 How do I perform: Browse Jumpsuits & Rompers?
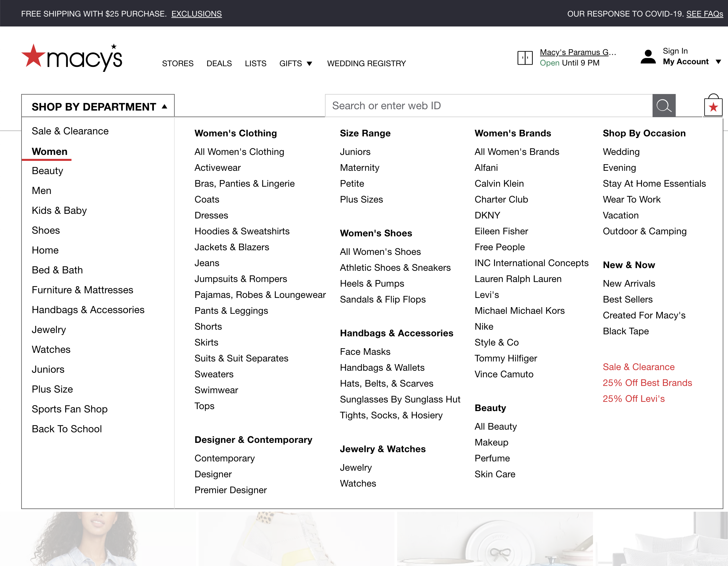tap(241, 279)
